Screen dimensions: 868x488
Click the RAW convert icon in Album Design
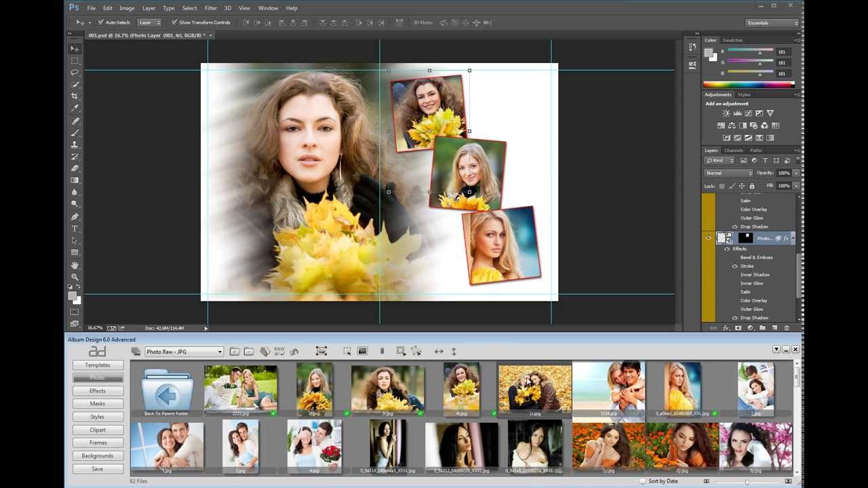pyautogui.click(x=279, y=351)
